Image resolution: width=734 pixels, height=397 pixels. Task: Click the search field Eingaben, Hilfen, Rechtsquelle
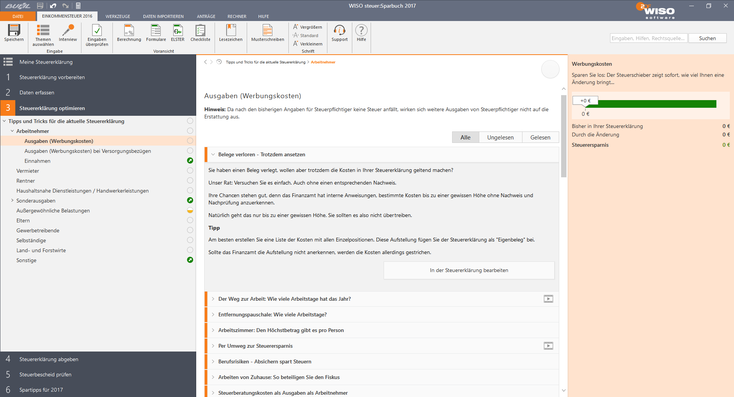coord(649,38)
